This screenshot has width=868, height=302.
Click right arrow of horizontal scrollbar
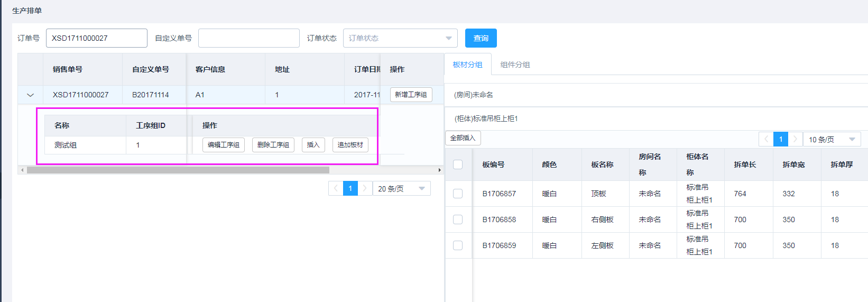(x=439, y=170)
